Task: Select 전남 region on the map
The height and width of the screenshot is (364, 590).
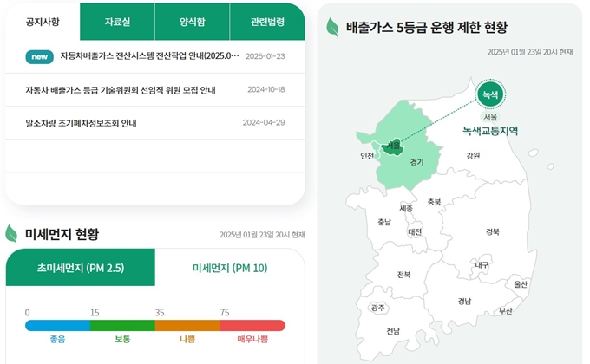Action: [x=393, y=331]
